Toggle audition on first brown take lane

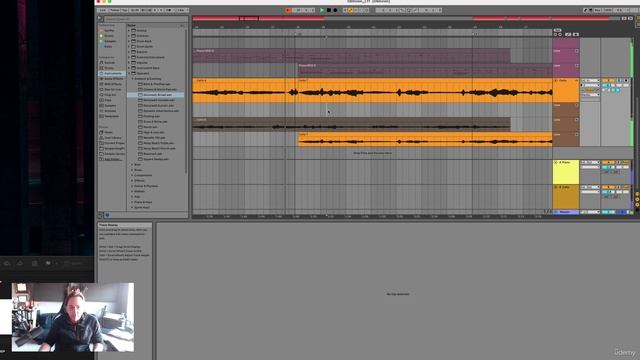pyautogui.click(x=577, y=105)
